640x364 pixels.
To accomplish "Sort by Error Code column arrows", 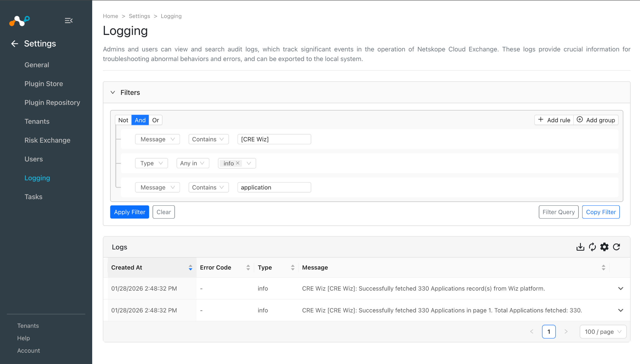I will 248,268.
